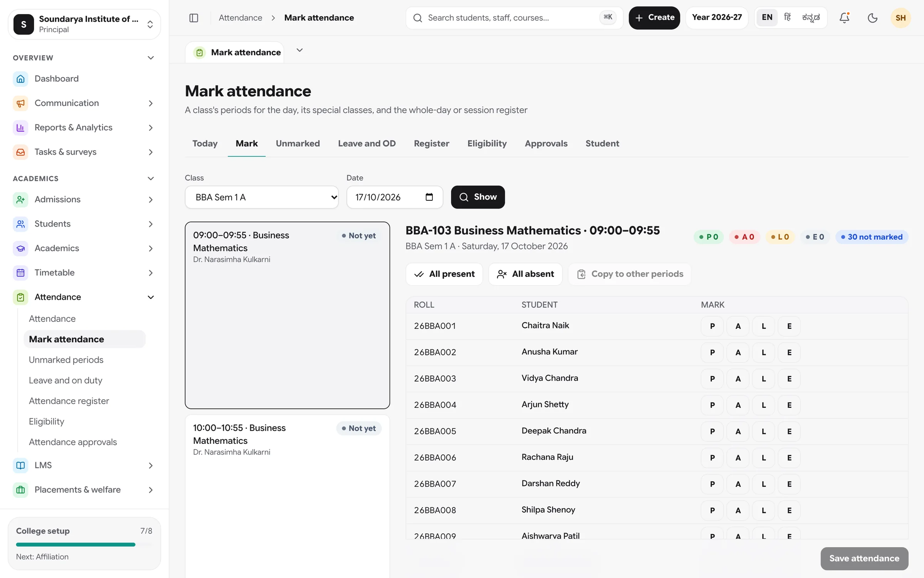Click the Tasks & surveys inbox icon

click(20, 152)
